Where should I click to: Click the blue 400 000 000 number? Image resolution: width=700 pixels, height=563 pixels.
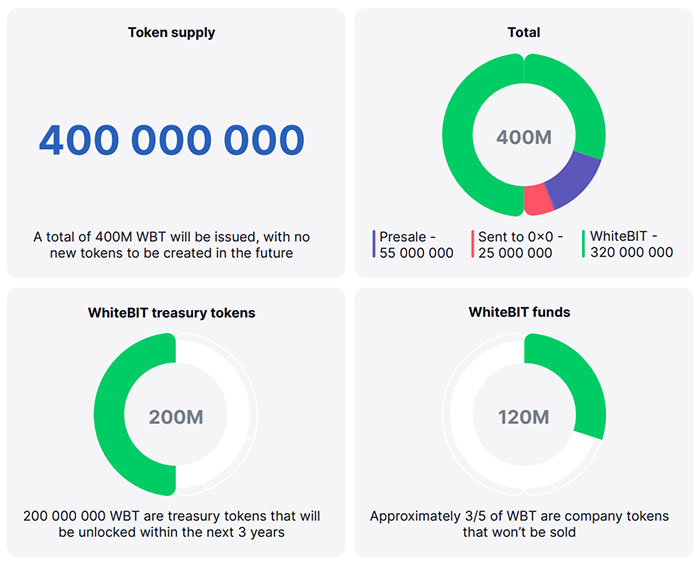tap(171, 140)
